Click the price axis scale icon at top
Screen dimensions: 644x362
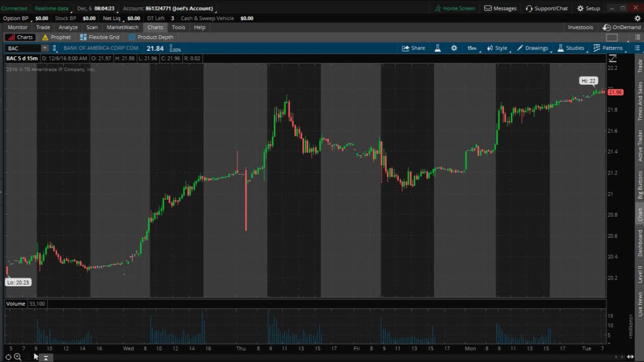tap(612, 59)
